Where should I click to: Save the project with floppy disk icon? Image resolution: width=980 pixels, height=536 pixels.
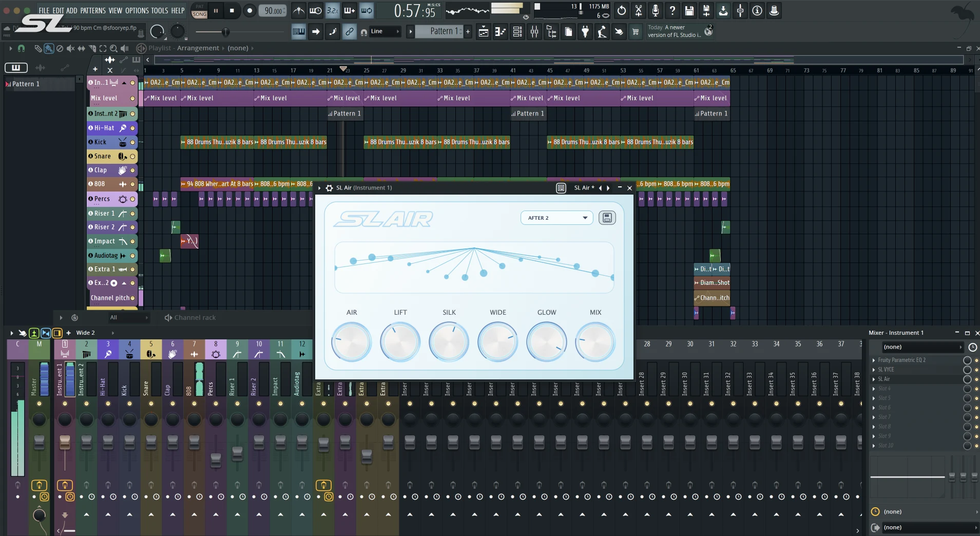689,10
